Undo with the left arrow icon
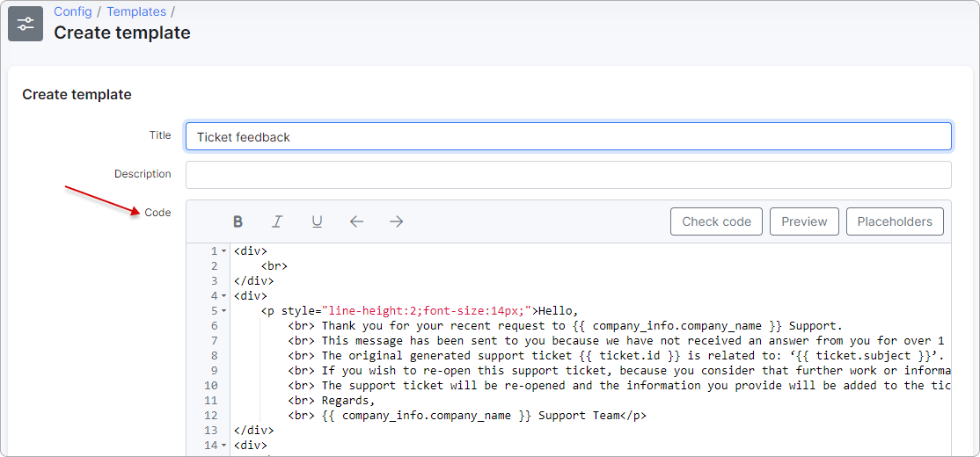This screenshot has width=980, height=457. pyautogui.click(x=356, y=221)
